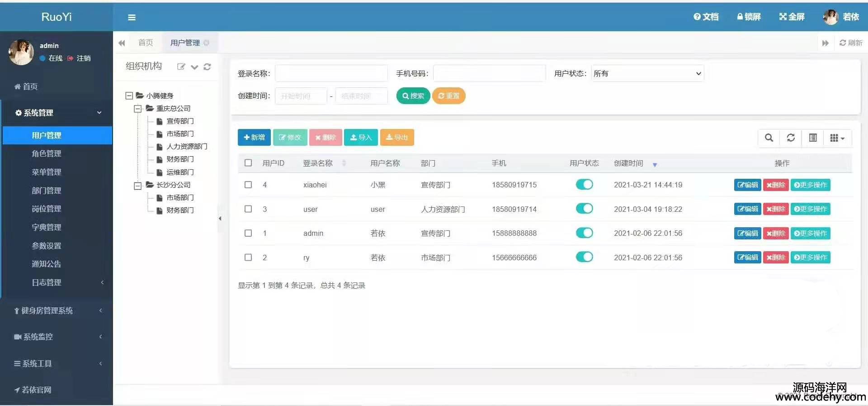Toggle the sidebar hamburger menu icon

coord(132,17)
